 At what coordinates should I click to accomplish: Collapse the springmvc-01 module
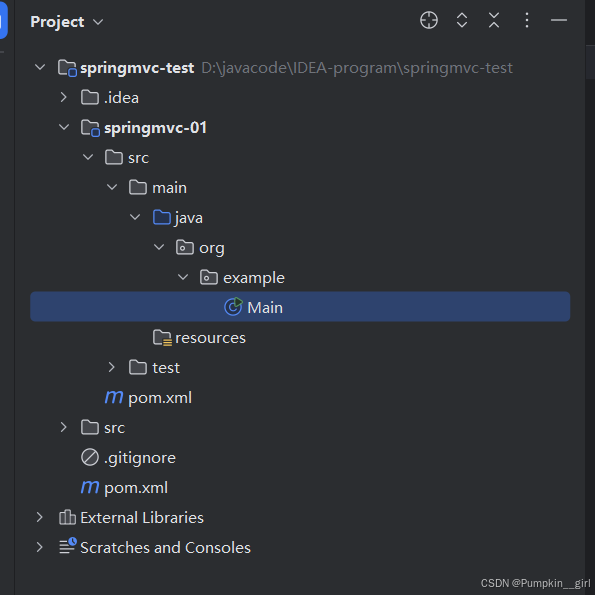click(64, 127)
